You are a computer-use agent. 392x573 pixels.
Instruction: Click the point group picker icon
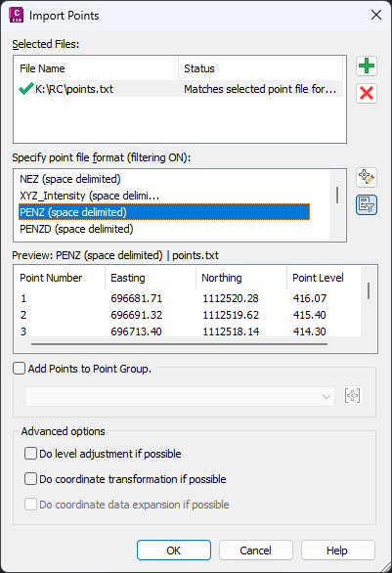[353, 396]
